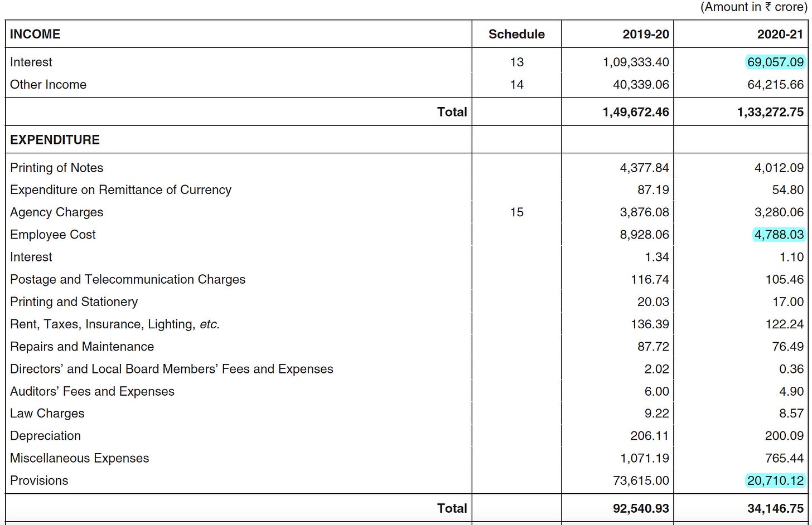Click Provisions value 73,615.00
The height and width of the screenshot is (525, 812).
pos(641,480)
